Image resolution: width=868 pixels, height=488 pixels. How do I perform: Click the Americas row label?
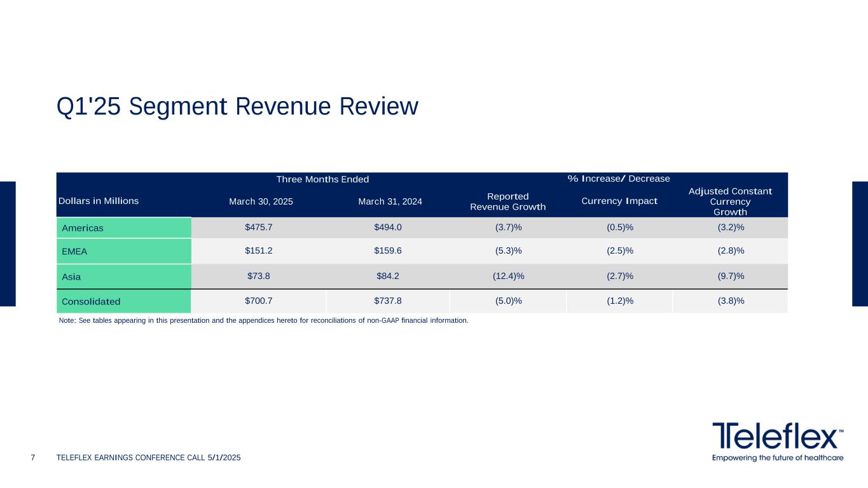tap(83, 227)
